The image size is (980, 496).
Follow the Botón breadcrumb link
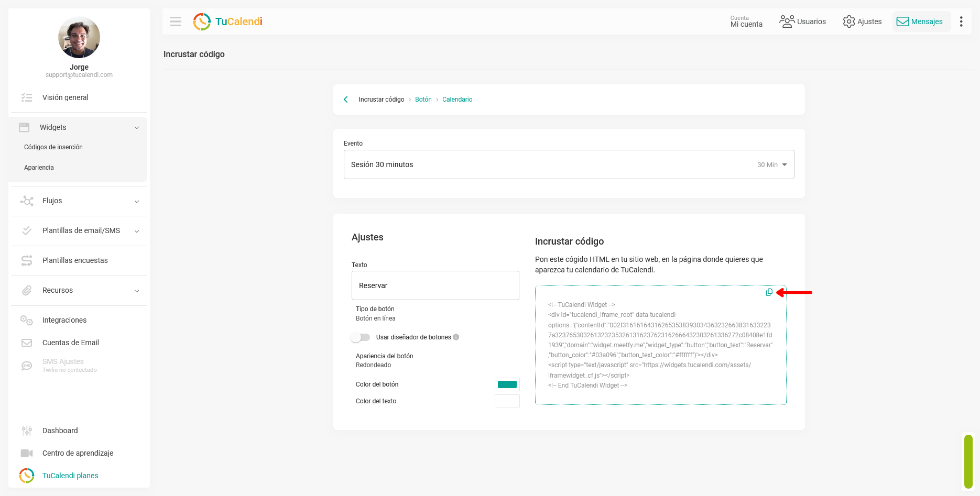[x=423, y=100]
